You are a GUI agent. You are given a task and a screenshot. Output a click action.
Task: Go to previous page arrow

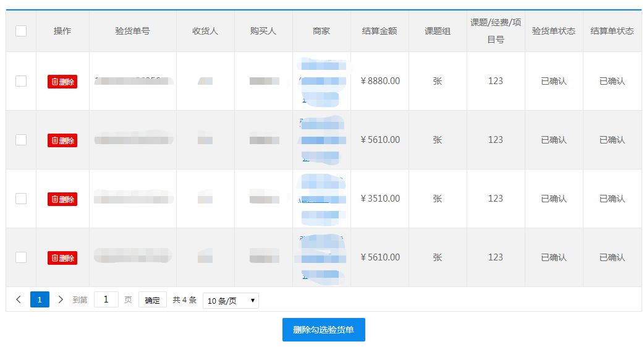point(19,300)
